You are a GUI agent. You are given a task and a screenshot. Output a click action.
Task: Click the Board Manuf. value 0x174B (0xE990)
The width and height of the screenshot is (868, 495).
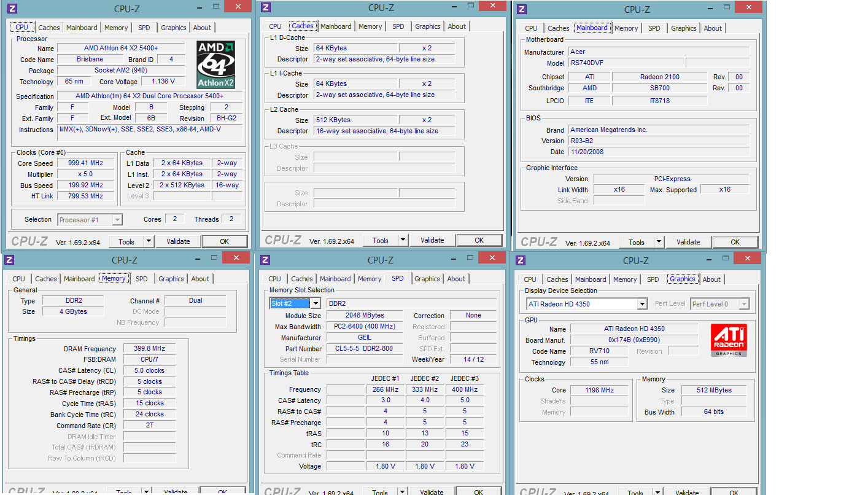click(x=634, y=340)
